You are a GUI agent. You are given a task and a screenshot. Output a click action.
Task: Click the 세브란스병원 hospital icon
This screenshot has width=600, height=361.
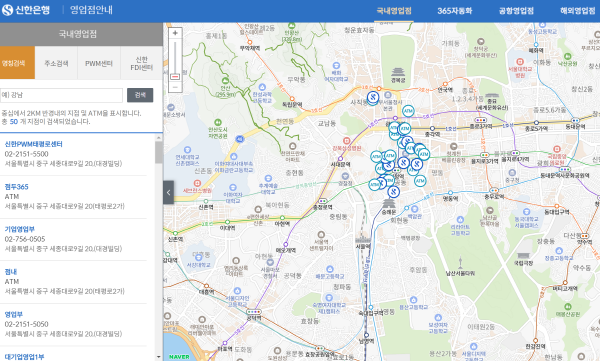(x=197, y=183)
